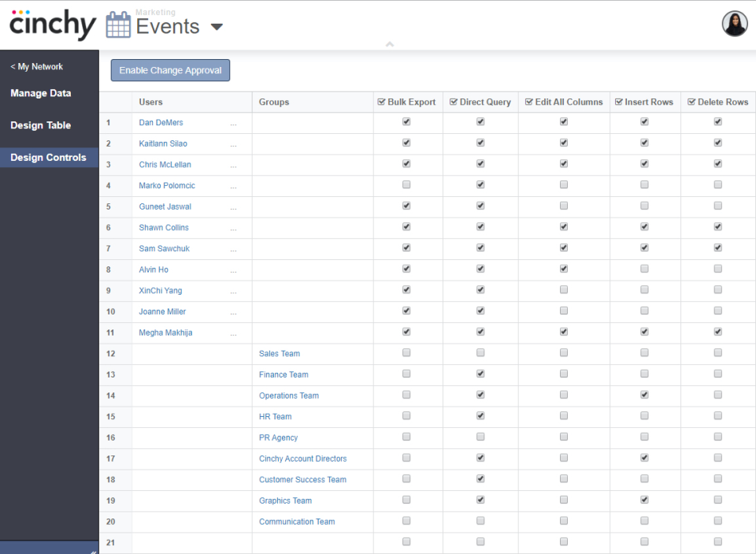The image size is (756, 554).
Task: Click the upward caret above the table
Action: 389,45
